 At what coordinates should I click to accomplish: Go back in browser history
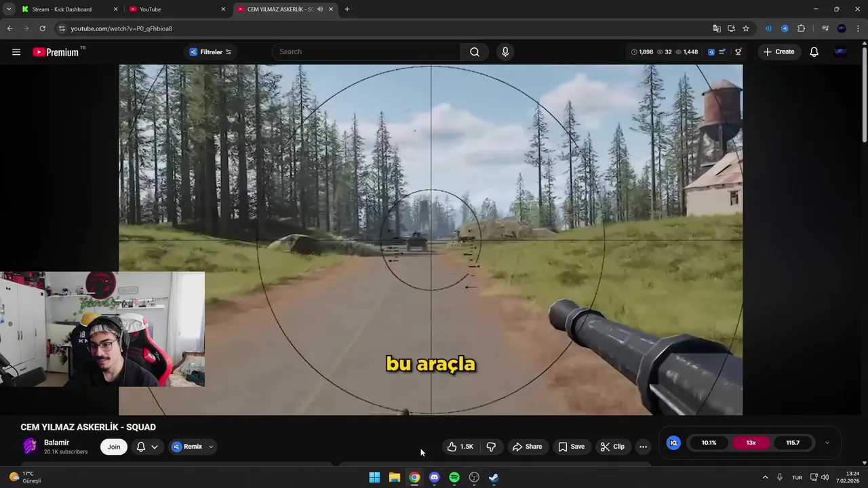(9, 28)
